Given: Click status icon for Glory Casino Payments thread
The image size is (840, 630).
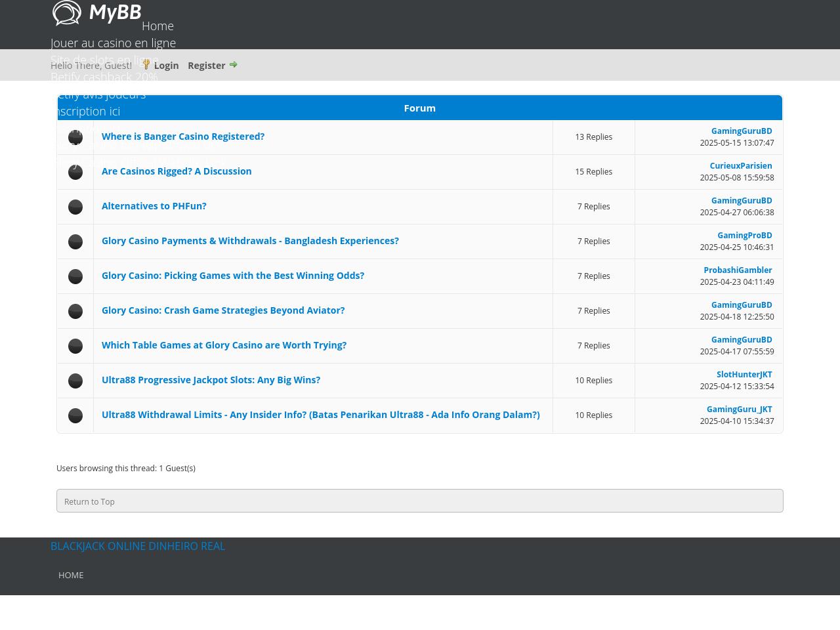Looking at the screenshot, I should tap(75, 241).
